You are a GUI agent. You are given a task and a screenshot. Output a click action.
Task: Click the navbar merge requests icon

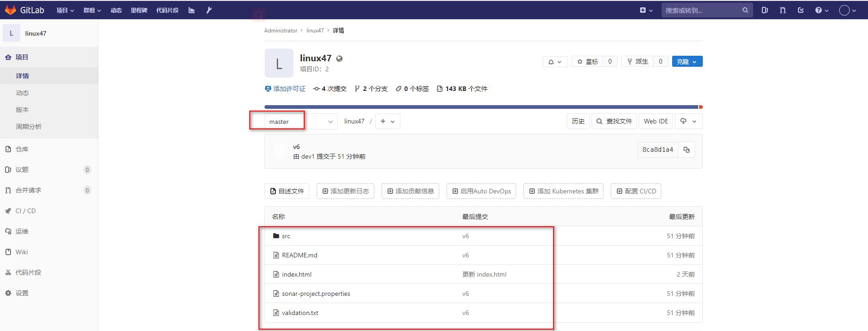coord(783,10)
